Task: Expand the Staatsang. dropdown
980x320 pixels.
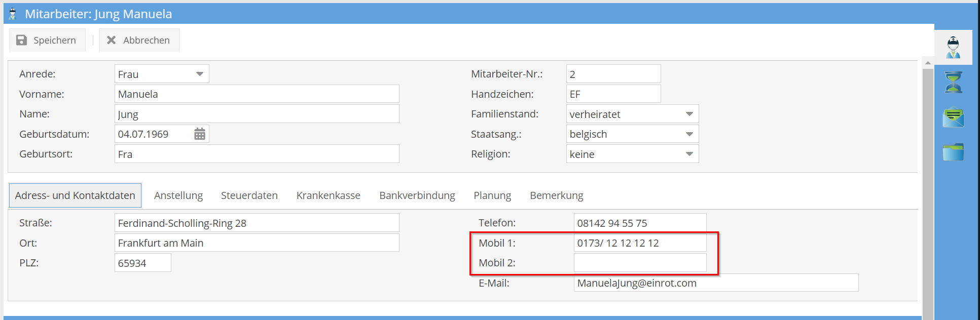Action: [x=689, y=134]
